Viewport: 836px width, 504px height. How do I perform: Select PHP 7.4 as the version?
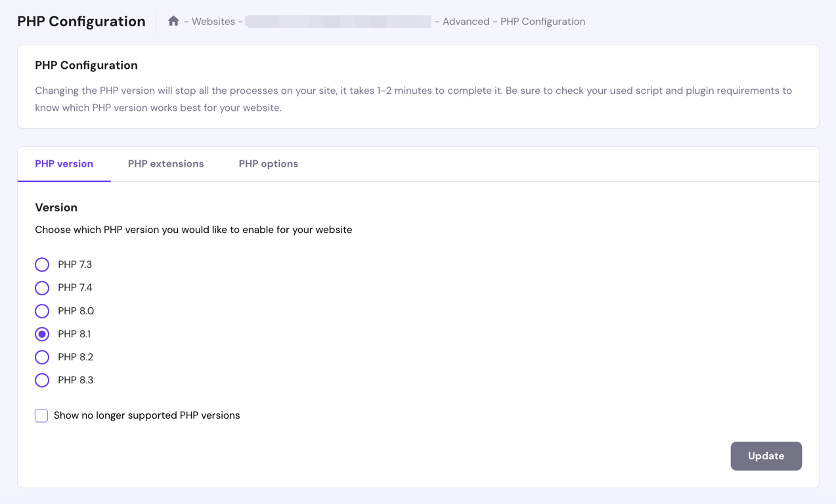point(42,287)
